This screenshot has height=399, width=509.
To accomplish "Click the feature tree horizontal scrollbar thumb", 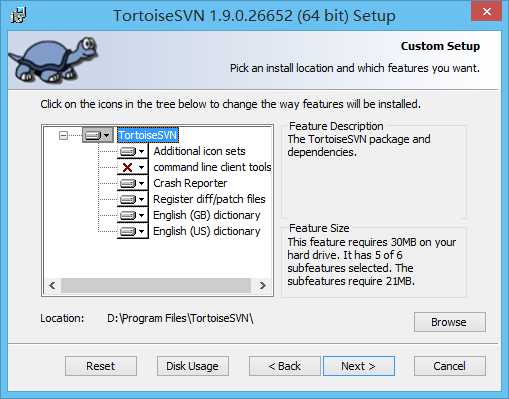I will click(x=156, y=286).
